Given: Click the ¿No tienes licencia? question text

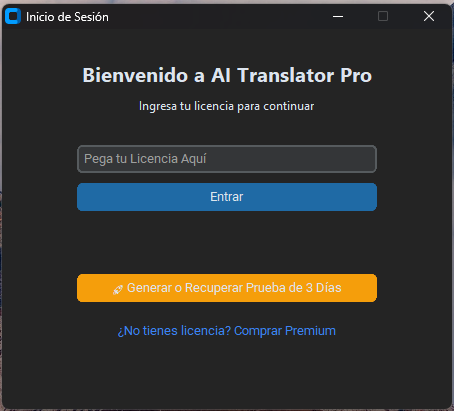Looking at the screenshot, I should coord(174,331).
